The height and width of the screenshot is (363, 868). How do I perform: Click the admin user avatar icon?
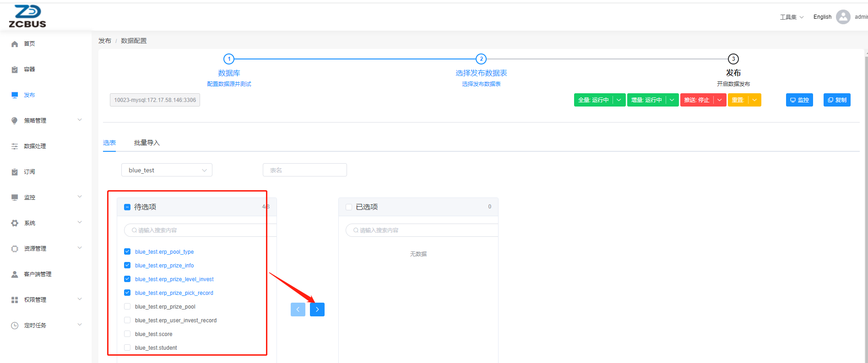tap(843, 17)
